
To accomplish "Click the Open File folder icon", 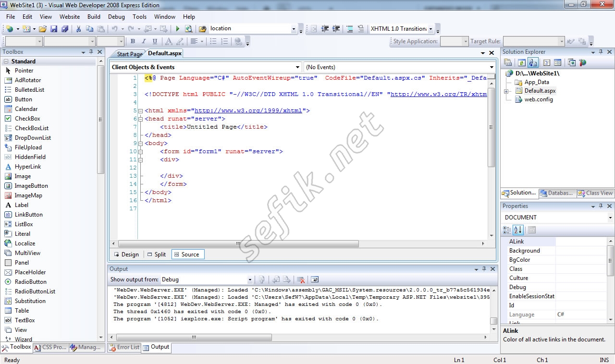I will coord(43,29).
